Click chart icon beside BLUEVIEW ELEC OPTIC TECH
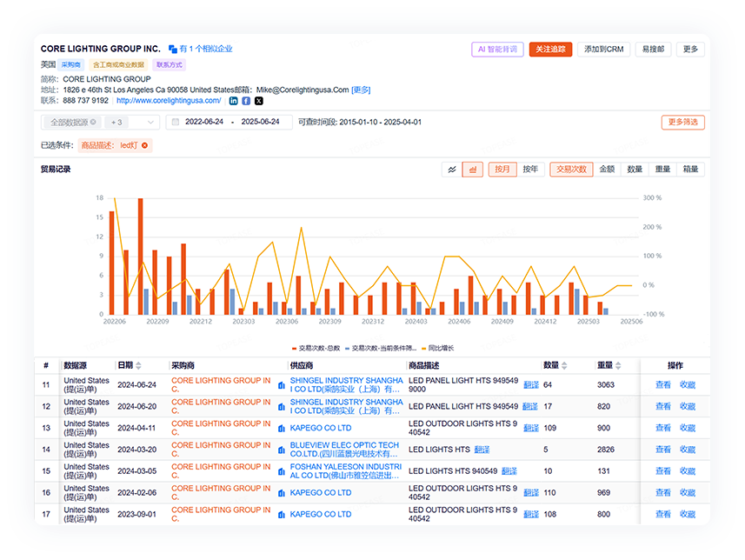745x560 pixels. point(282,450)
